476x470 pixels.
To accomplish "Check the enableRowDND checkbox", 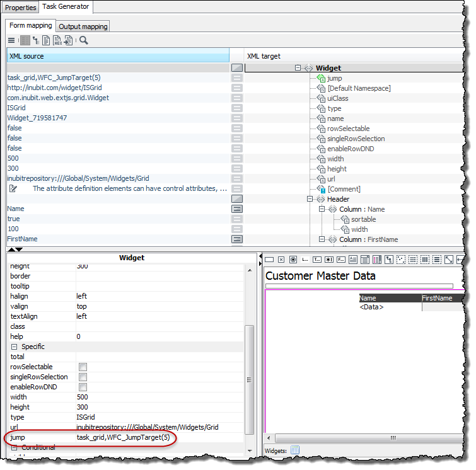I will pyautogui.click(x=83, y=387).
